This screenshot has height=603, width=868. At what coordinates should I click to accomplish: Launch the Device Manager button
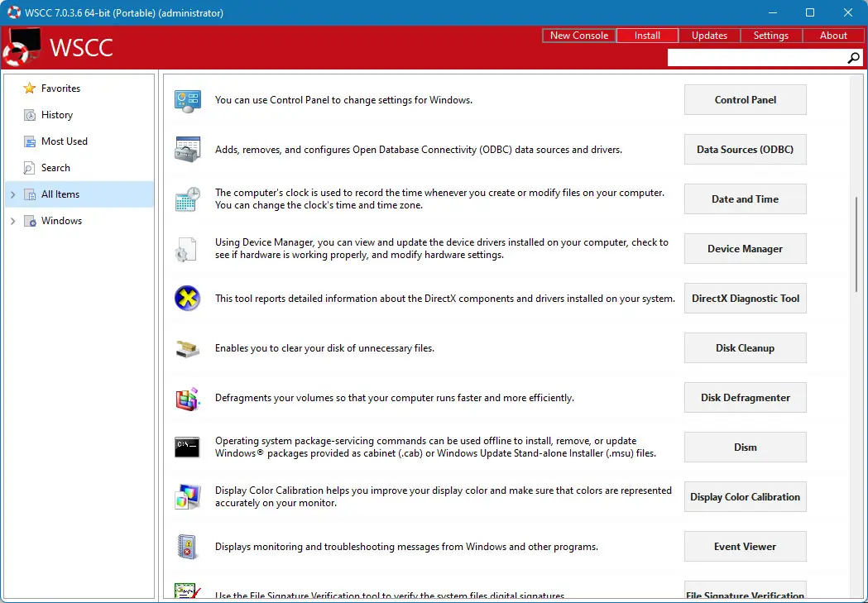coord(745,249)
